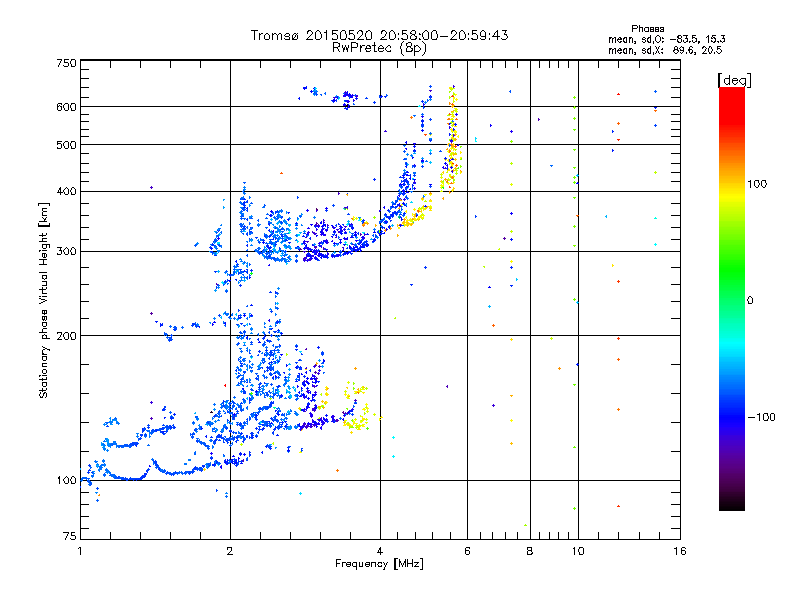Click the '75' height axis tick label
Image resolution: width=800 pixels, height=600 pixels.
pyautogui.click(x=70, y=536)
